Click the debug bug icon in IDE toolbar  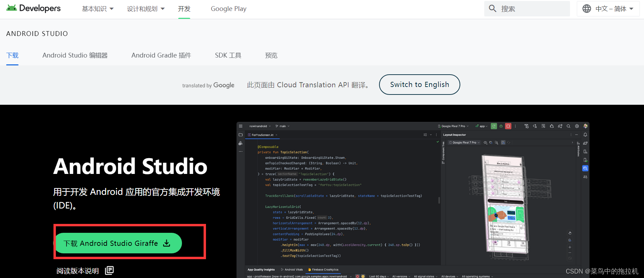click(501, 126)
